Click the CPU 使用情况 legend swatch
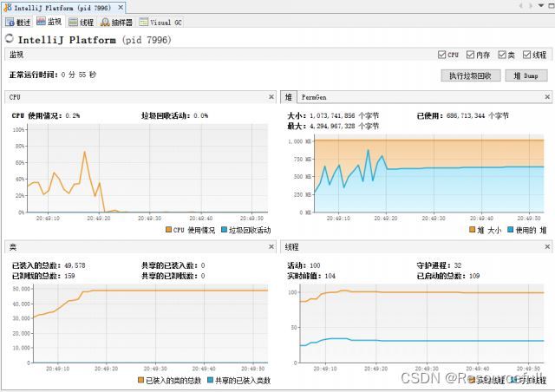 [x=168, y=230]
